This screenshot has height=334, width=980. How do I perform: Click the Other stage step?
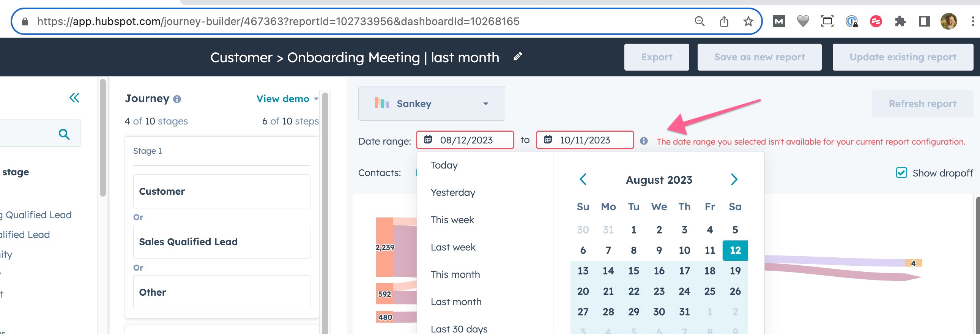click(x=221, y=292)
